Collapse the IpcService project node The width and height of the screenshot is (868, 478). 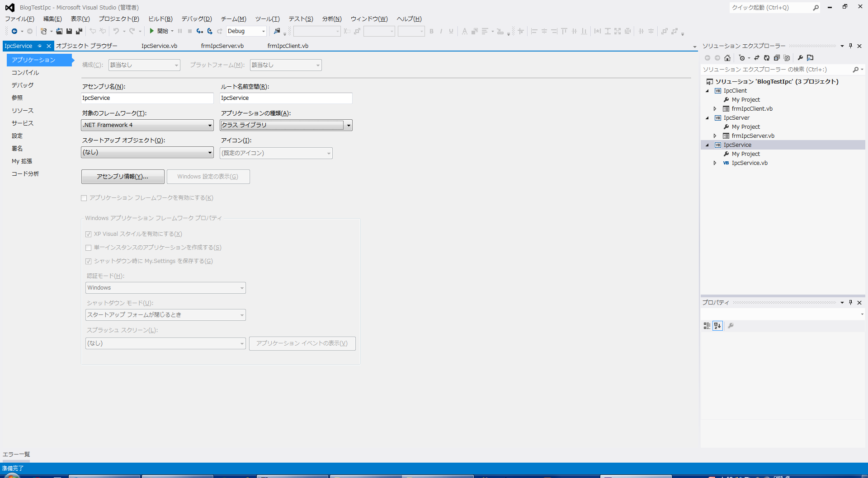click(708, 145)
